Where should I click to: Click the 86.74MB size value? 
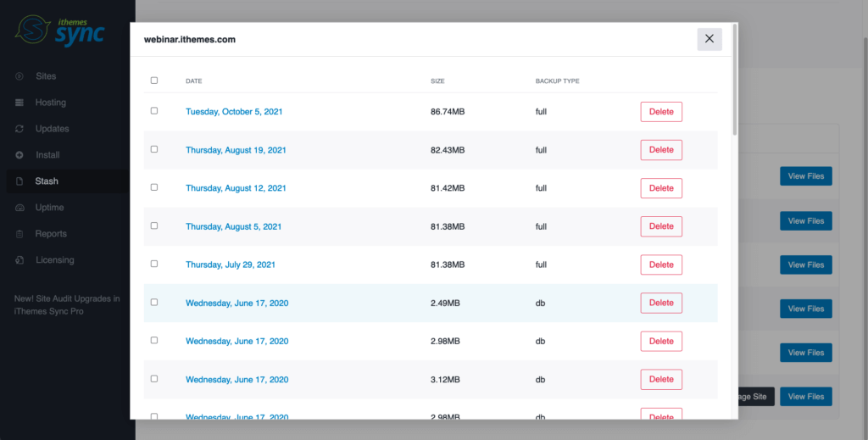tap(448, 112)
